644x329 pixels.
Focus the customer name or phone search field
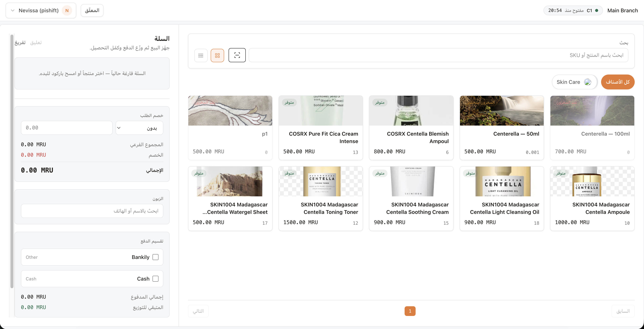tap(92, 211)
